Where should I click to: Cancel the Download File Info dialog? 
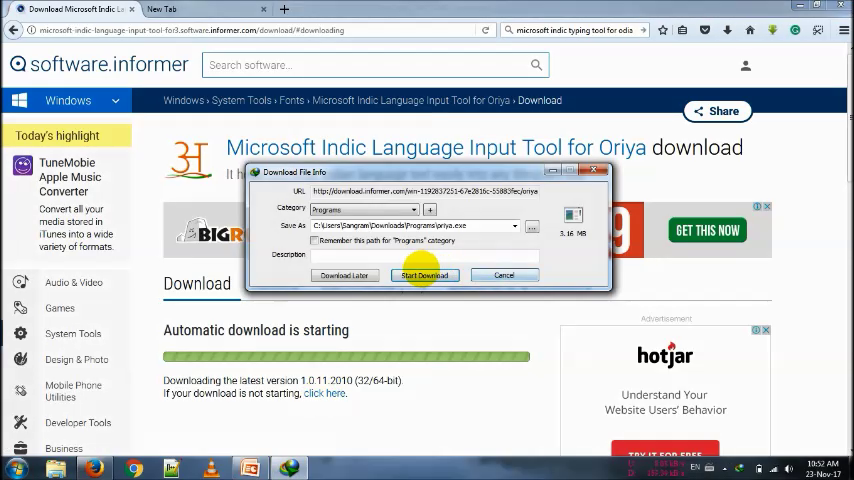tap(504, 275)
